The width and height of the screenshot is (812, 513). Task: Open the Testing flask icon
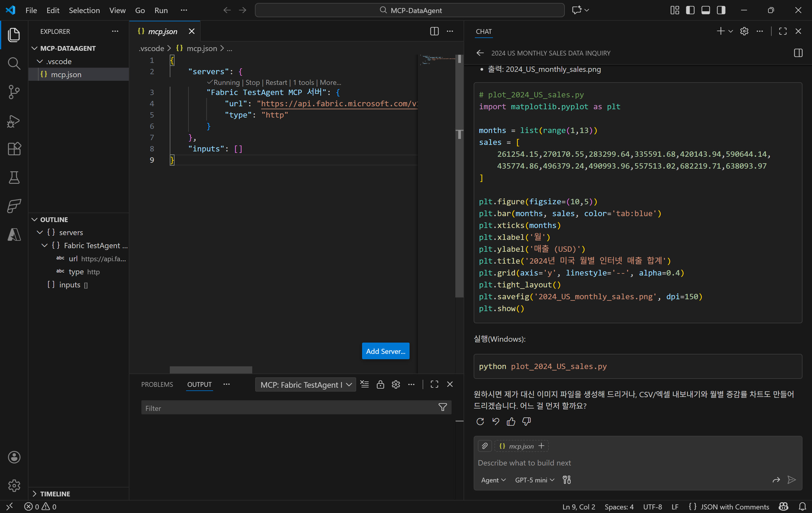pyautogui.click(x=14, y=178)
